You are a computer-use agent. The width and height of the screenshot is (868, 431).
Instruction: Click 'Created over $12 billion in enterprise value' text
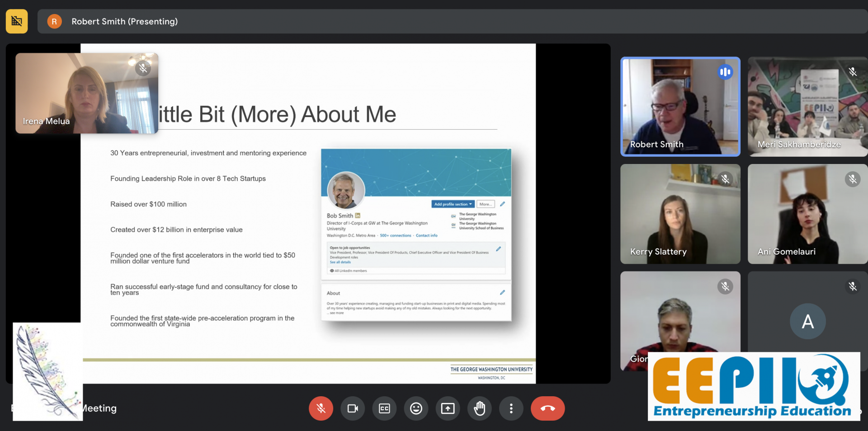tap(176, 230)
